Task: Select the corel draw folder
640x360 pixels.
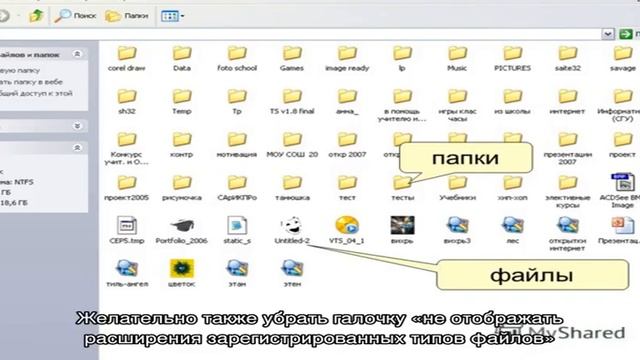Action: click(x=127, y=59)
